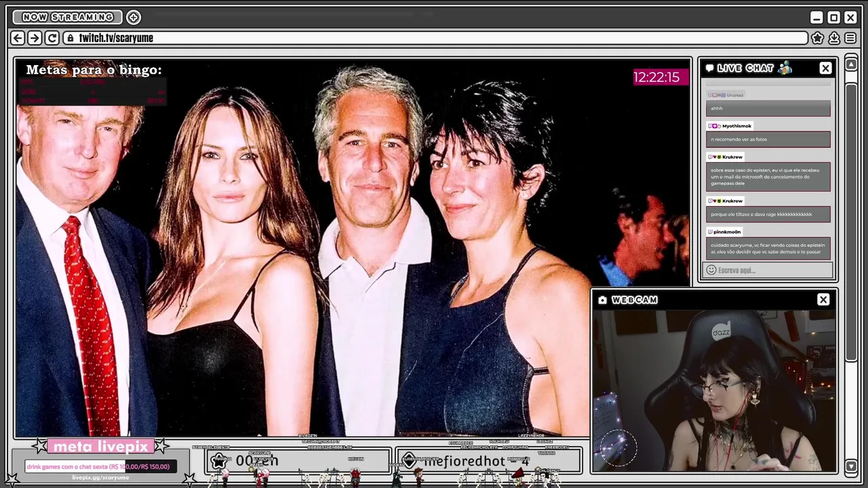Open the browser hamburger menu
The image size is (868, 488).
850,38
